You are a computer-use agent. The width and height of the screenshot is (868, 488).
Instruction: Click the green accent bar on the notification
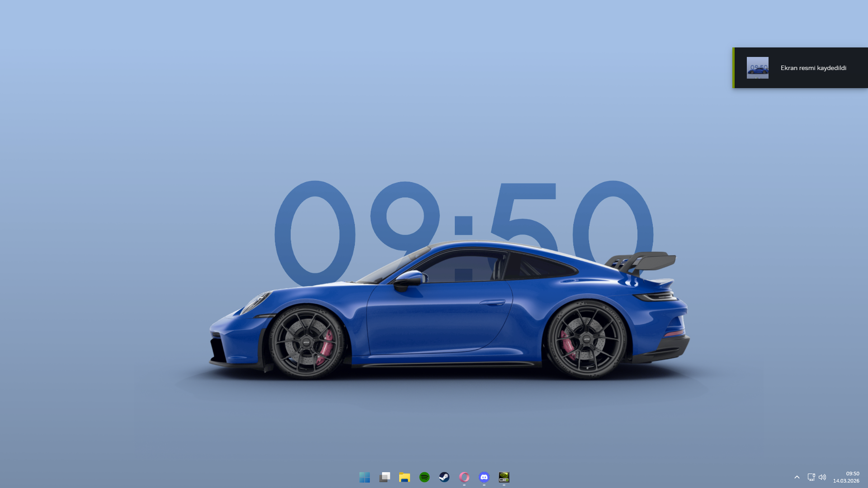(x=733, y=68)
